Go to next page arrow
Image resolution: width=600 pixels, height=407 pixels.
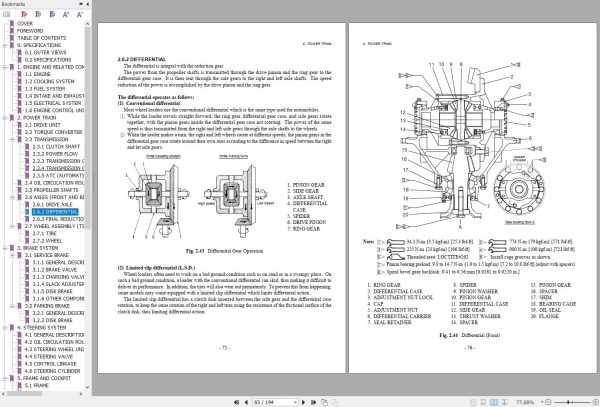[303, 402]
